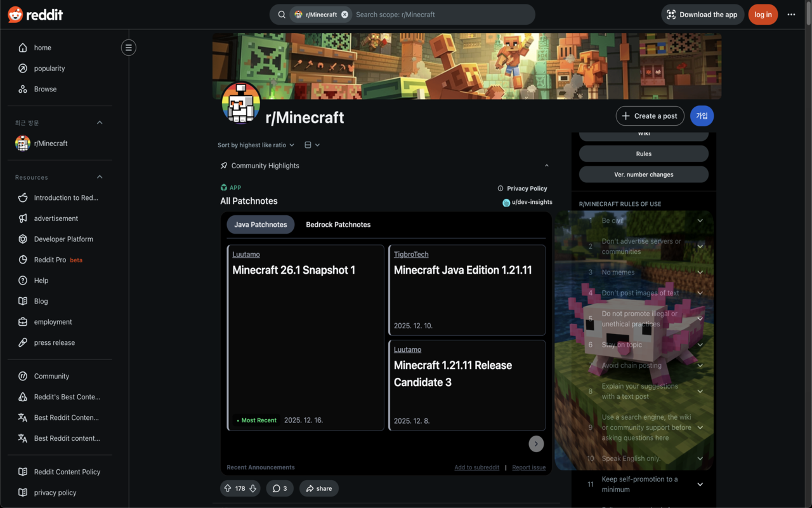Open Ver. number changes button

(644, 175)
